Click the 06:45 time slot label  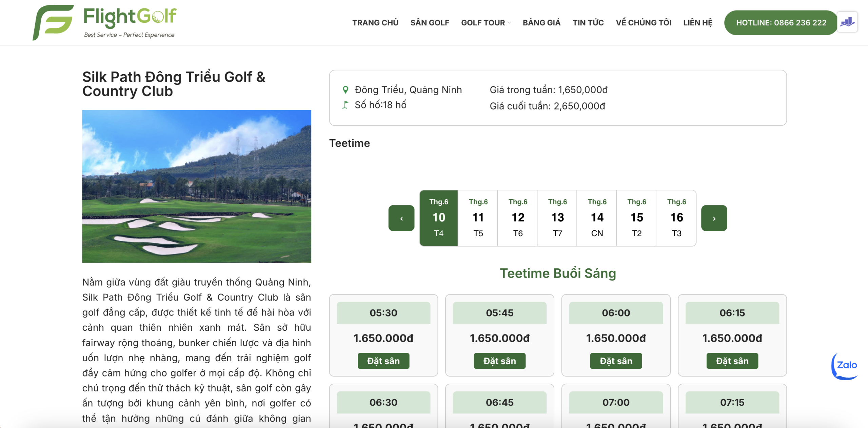tap(500, 402)
